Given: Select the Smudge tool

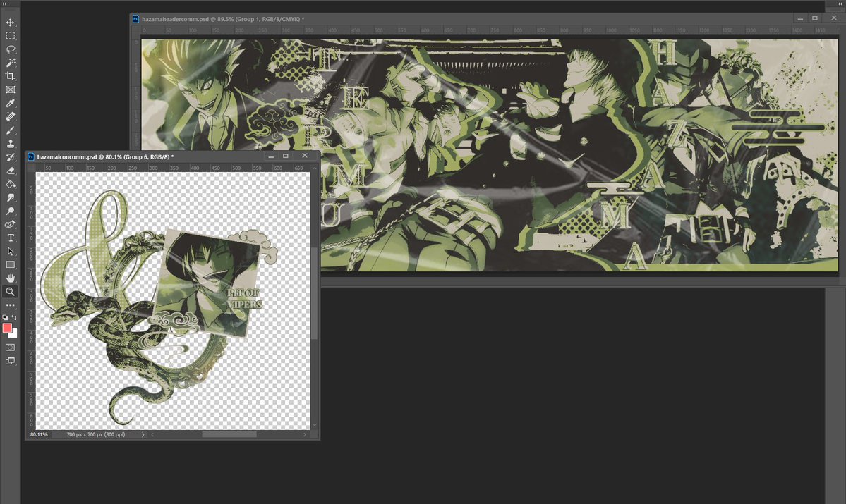Looking at the screenshot, I should point(11,198).
